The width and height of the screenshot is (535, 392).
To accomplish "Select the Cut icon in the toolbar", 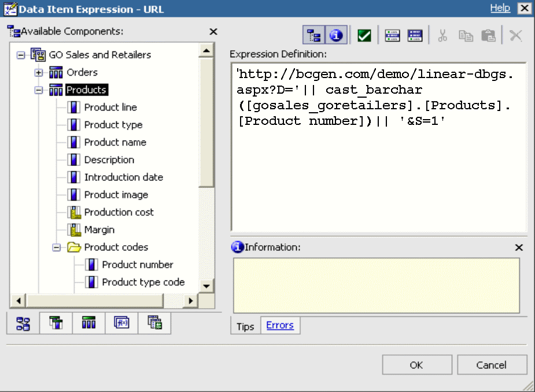I will pyautogui.click(x=442, y=35).
